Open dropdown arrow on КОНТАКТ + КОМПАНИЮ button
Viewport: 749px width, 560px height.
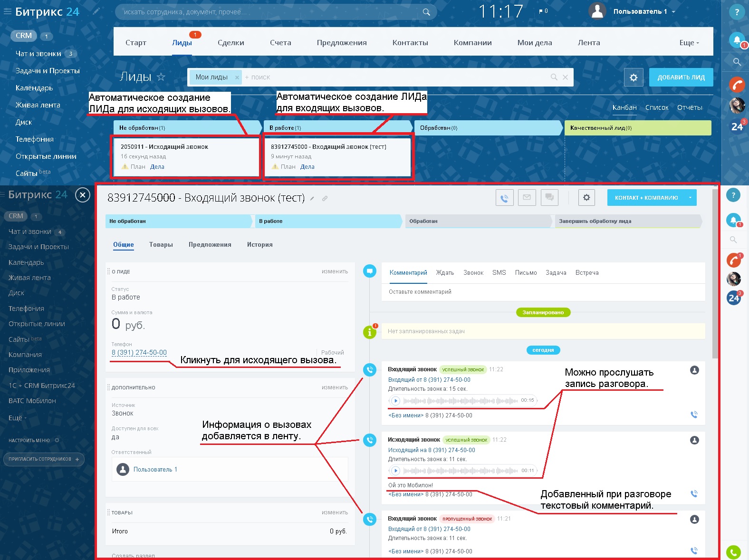click(x=690, y=198)
